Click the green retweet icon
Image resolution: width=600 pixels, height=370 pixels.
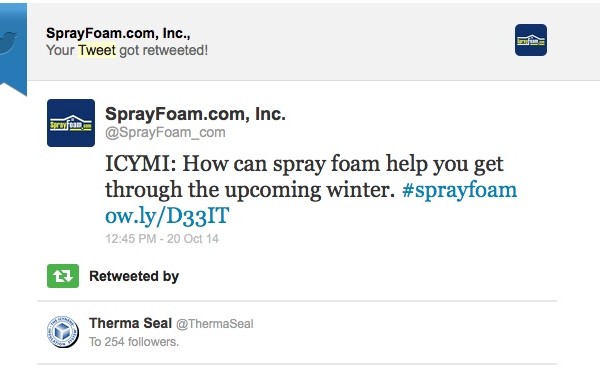tap(63, 276)
